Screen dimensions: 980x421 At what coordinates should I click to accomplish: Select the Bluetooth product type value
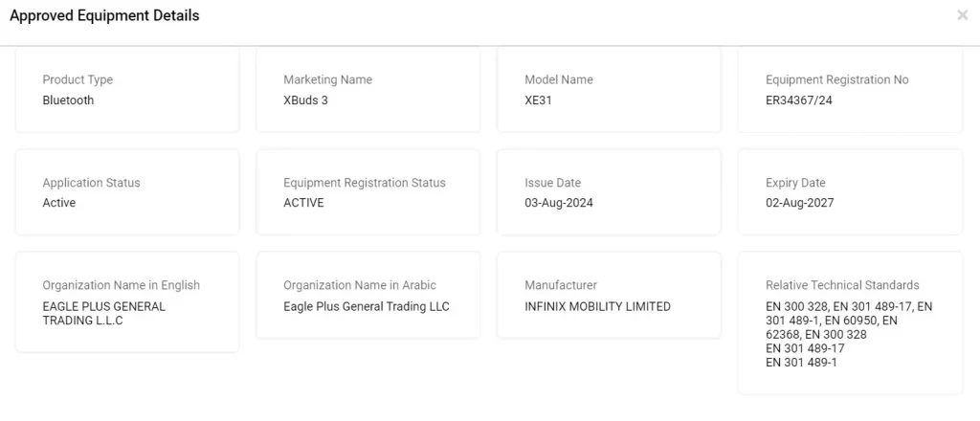[x=68, y=100]
